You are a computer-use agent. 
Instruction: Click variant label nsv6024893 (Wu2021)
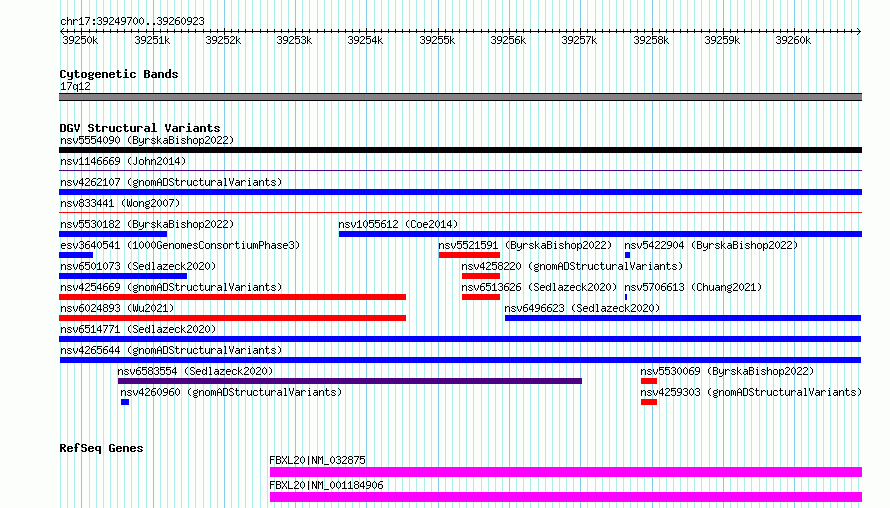(117, 308)
